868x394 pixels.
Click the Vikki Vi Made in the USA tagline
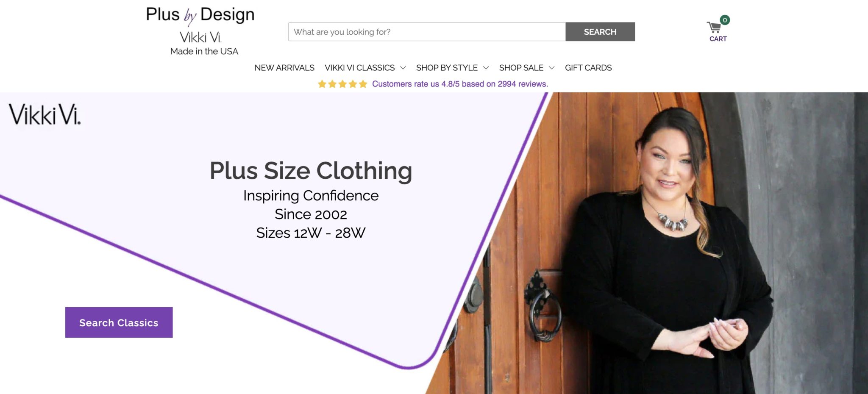(x=203, y=43)
